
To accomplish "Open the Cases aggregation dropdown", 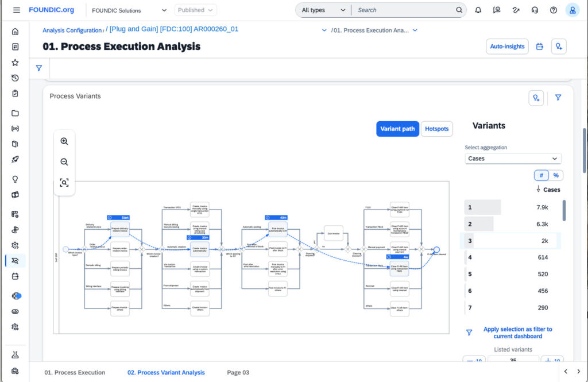I will tap(513, 159).
